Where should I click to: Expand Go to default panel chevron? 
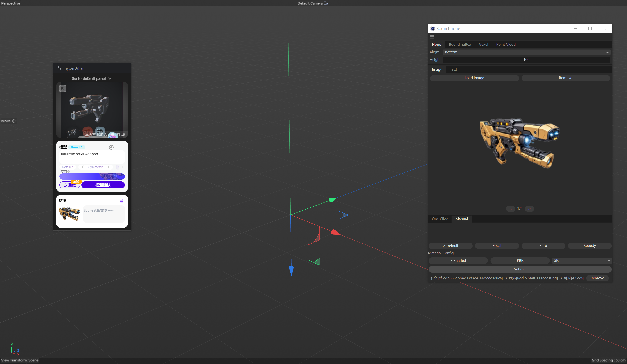point(110,79)
